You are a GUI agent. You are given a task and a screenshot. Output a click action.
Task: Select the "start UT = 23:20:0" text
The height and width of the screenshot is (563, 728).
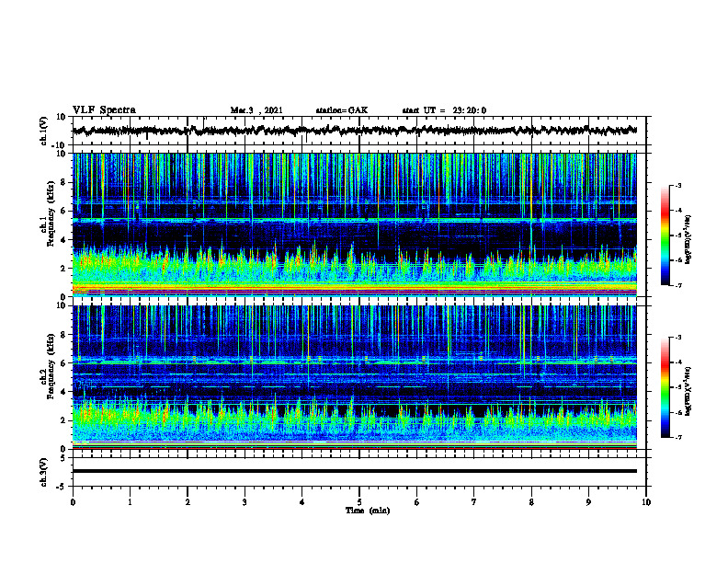444,110
